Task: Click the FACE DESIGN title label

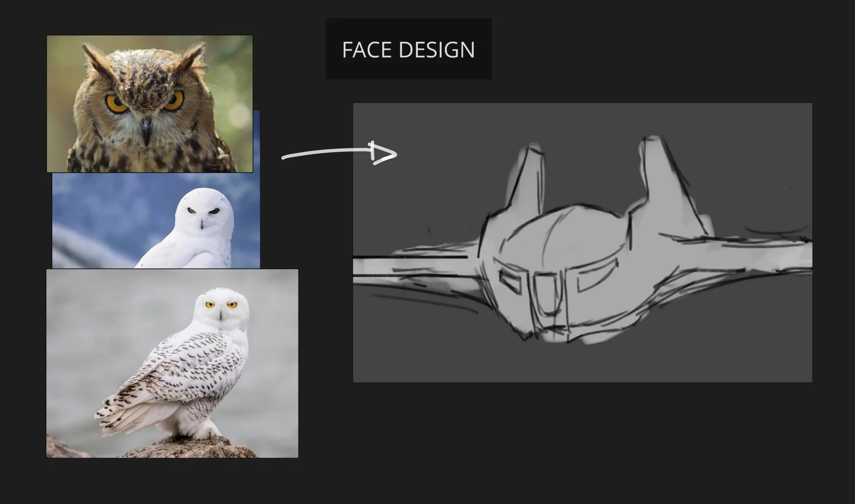Action: click(x=409, y=49)
